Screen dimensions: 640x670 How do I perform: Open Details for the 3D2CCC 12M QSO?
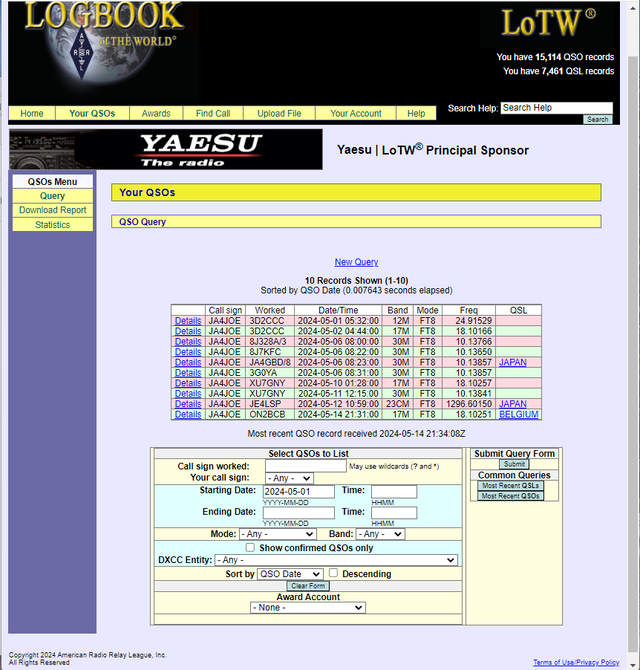[x=188, y=320]
